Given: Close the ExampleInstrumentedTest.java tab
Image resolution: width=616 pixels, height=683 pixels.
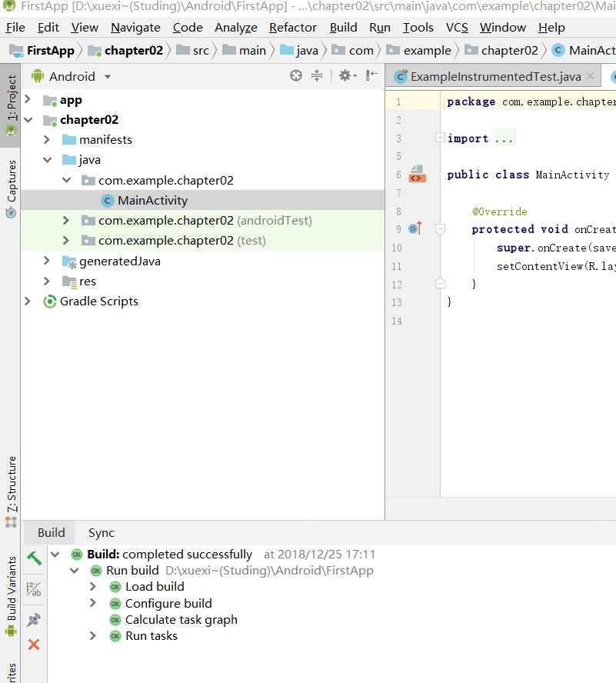Looking at the screenshot, I should coord(590,76).
